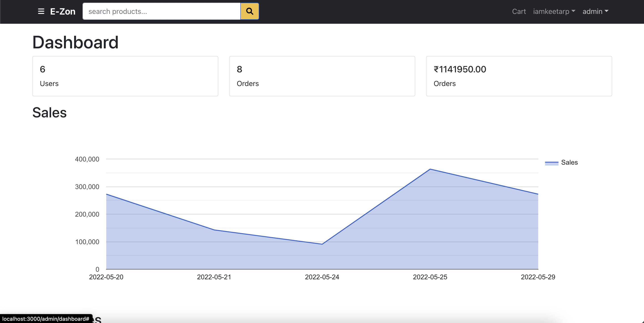Click the Sales legend label
Viewport: 644px width, 323px height.
569,162
